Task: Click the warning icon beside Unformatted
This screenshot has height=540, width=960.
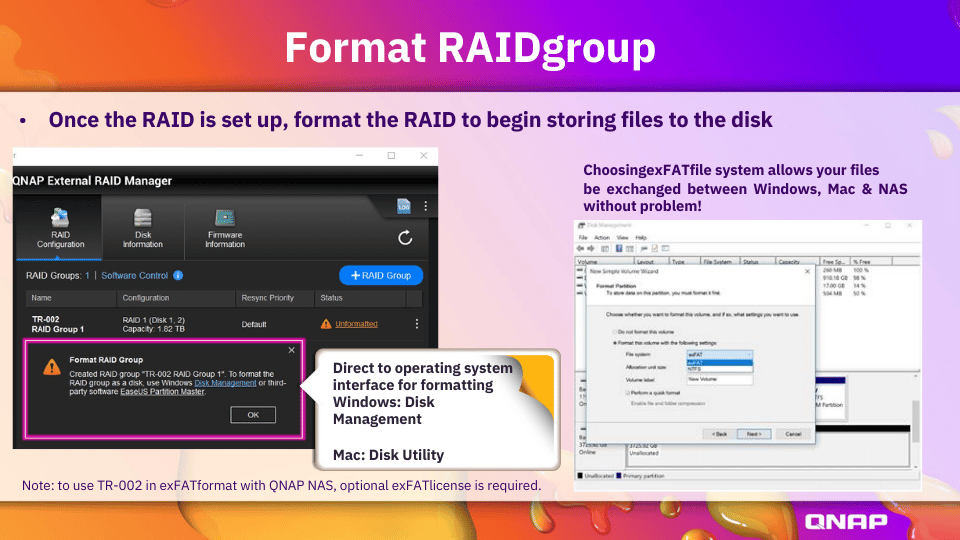Action: pyautogui.click(x=326, y=324)
